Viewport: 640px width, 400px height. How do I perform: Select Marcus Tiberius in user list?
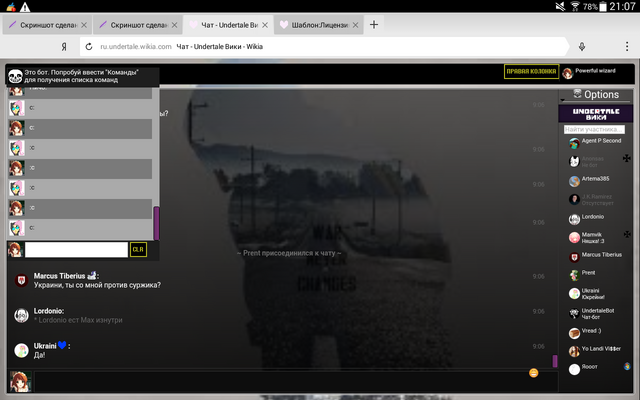click(x=602, y=255)
